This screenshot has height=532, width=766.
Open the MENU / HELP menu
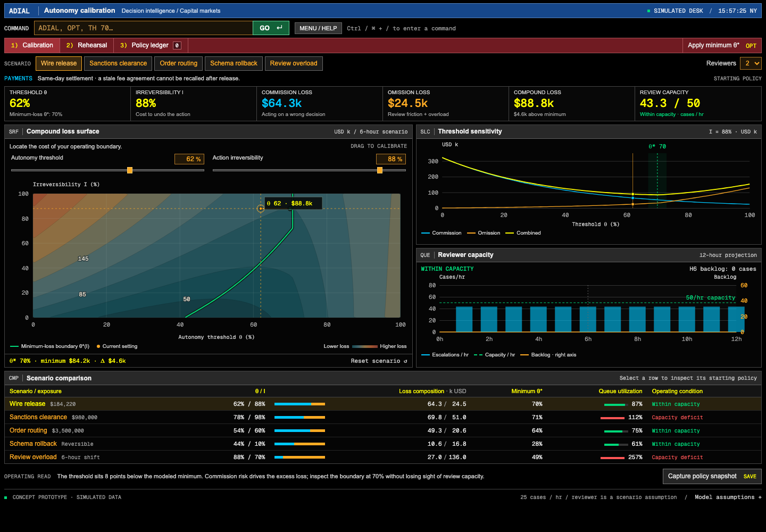(318, 28)
